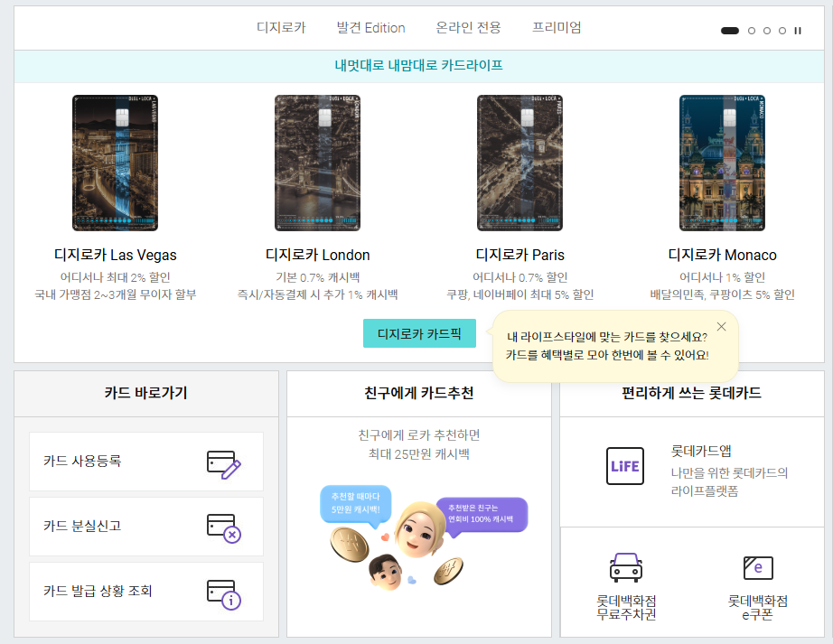Image resolution: width=833 pixels, height=644 pixels.
Task: Open the 디지로카 Paris title link
Action: pyautogui.click(x=519, y=255)
